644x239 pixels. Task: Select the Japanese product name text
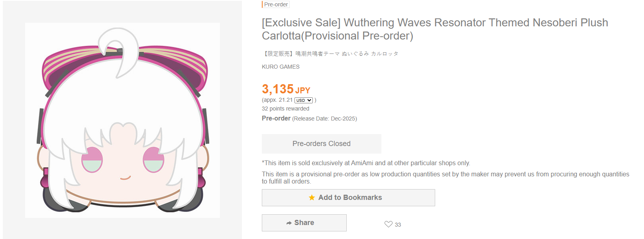(330, 53)
